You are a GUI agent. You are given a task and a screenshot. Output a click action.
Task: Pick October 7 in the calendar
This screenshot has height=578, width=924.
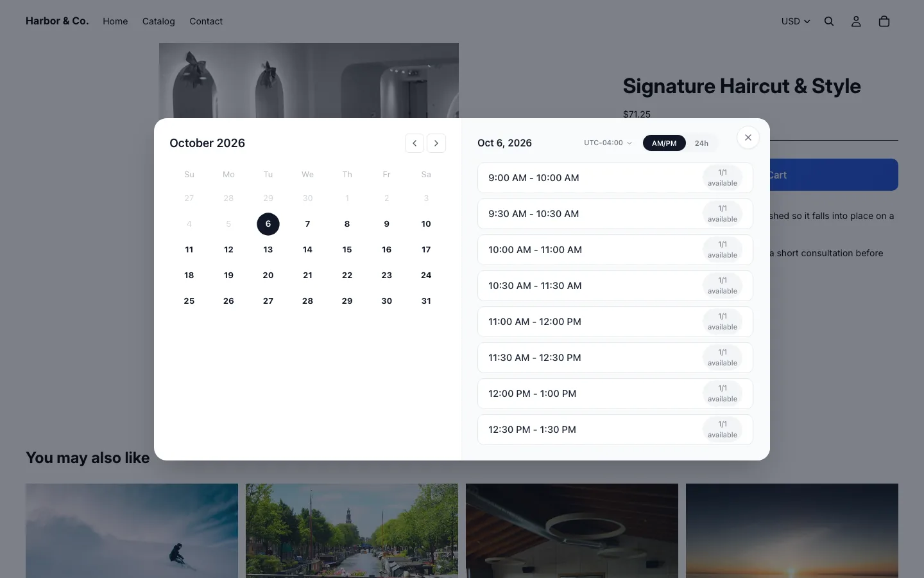click(308, 224)
